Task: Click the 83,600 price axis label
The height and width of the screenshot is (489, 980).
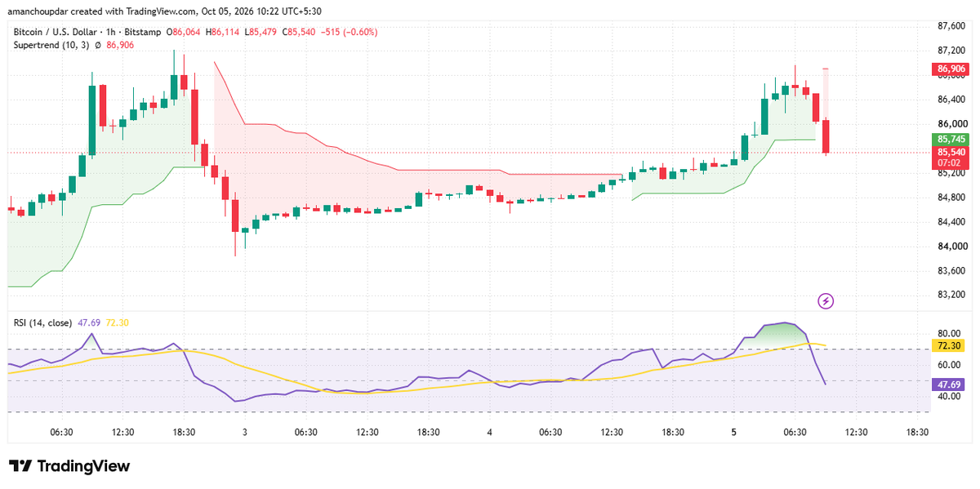Action: coord(951,271)
